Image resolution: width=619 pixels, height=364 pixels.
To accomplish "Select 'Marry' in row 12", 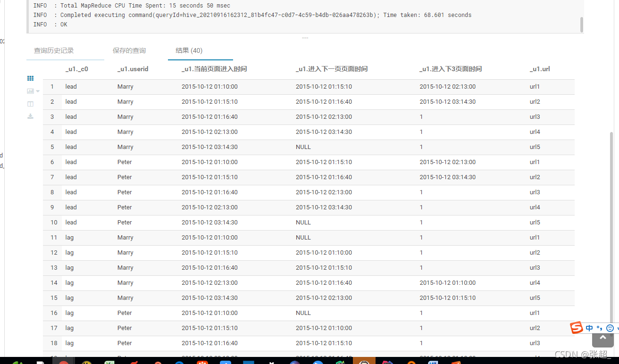I will [125, 253].
